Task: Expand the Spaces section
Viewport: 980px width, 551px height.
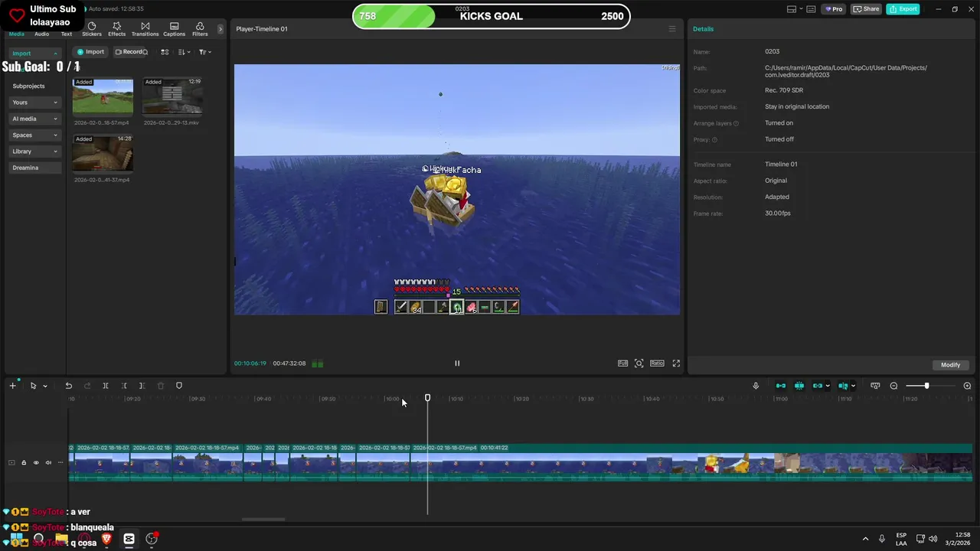Action: pyautogui.click(x=34, y=135)
